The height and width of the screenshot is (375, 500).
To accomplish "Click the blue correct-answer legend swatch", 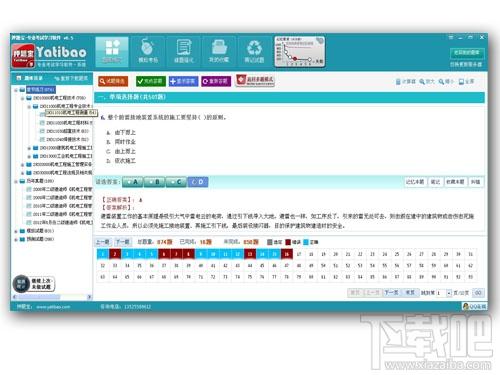I will (x=306, y=242).
